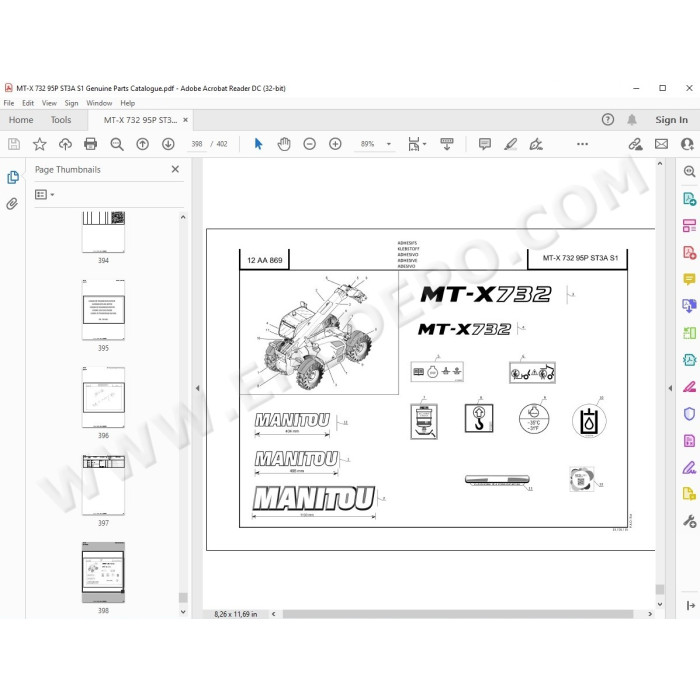Open the View menu
The height and width of the screenshot is (700, 700).
click(x=49, y=103)
